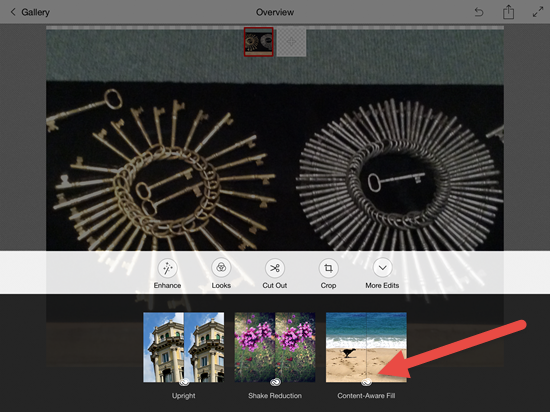The width and height of the screenshot is (550, 412).
Task: Click the More Edits label
Action: click(382, 285)
